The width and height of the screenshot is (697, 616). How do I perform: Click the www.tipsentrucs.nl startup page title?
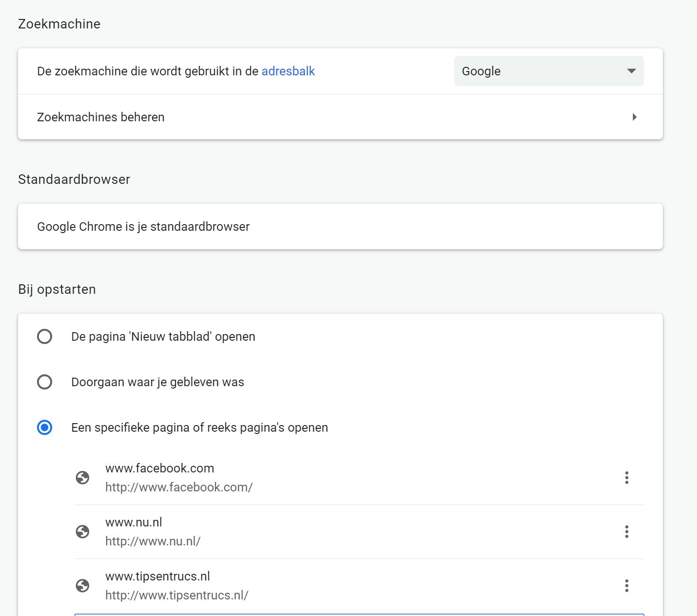point(157,576)
